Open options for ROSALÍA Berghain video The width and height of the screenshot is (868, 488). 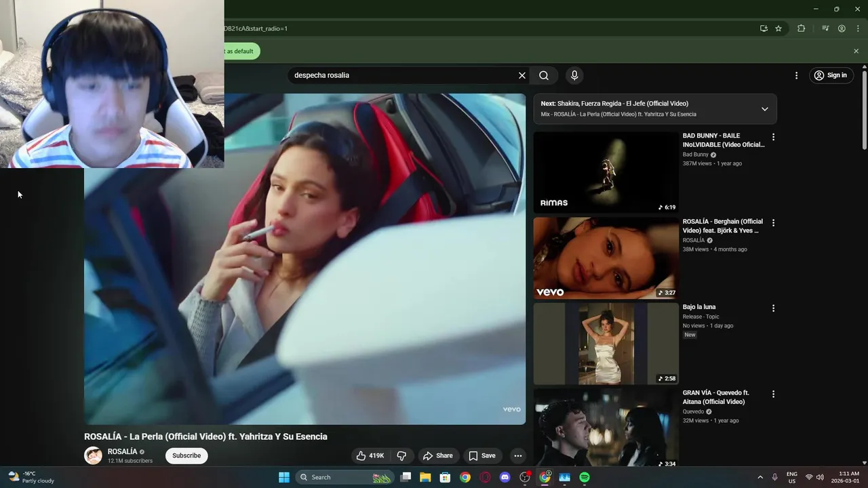pos(773,222)
